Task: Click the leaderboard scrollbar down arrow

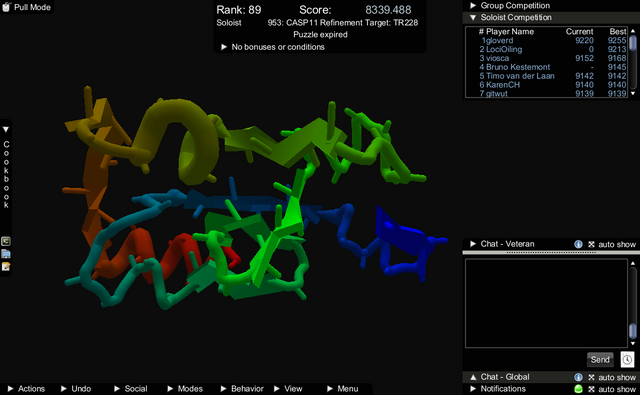Action: (633, 93)
